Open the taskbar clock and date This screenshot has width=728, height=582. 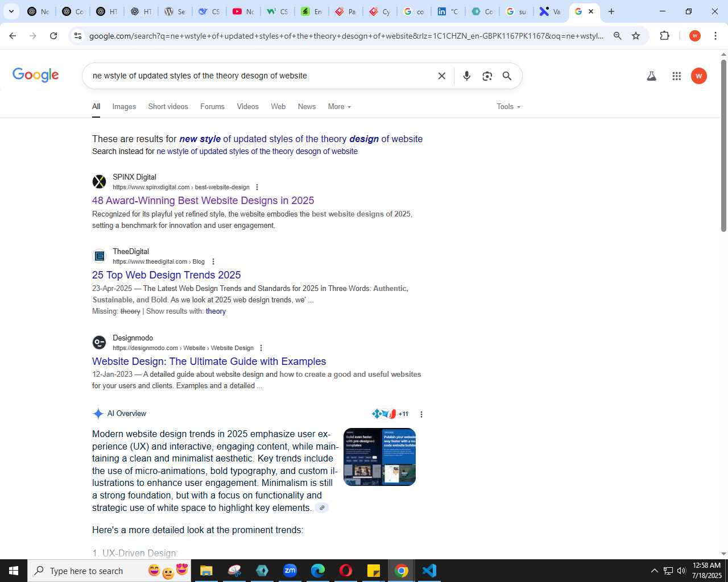pos(706,571)
